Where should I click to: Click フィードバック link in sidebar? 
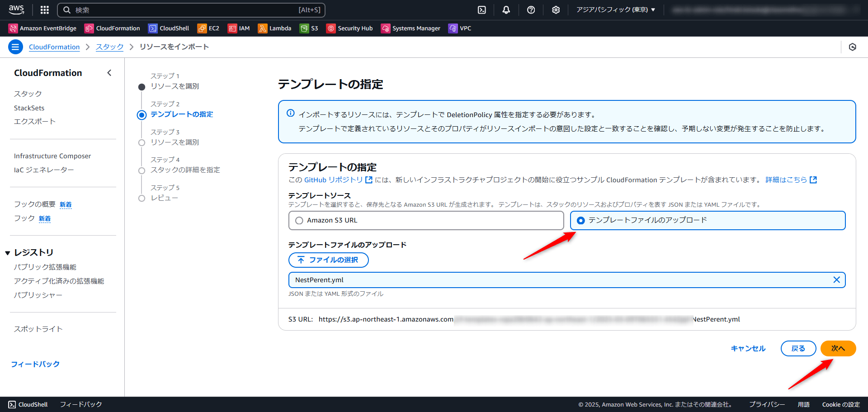pos(35,364)
